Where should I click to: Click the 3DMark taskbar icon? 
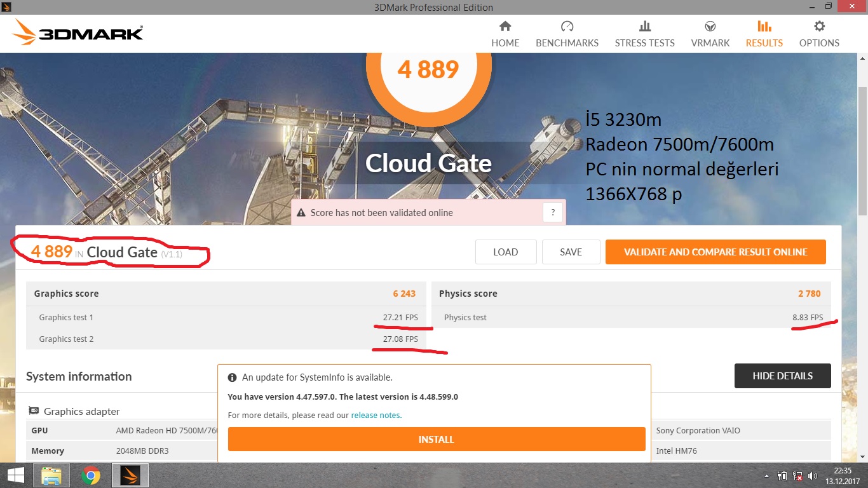(x=130, y=475)
